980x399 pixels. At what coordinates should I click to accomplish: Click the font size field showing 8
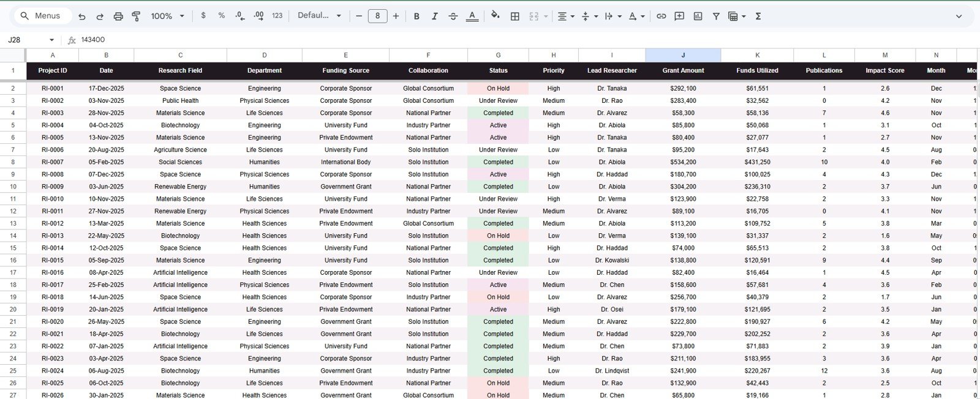[x=377, y=16]
